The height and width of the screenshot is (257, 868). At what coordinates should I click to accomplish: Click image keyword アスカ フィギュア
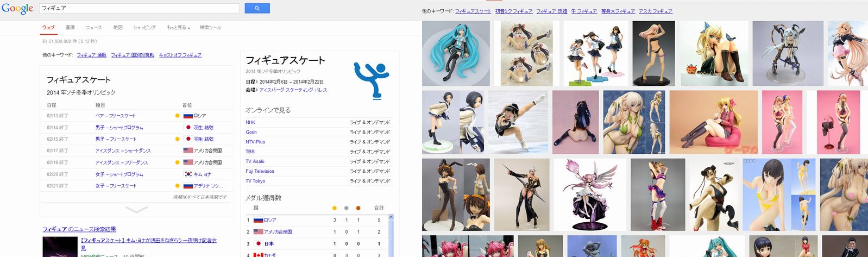tap(656, 11)
